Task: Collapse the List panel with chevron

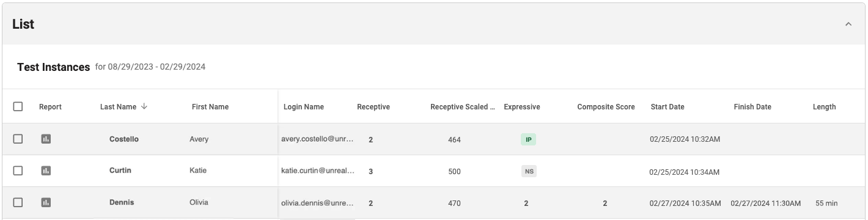Action: click(848, 24)
